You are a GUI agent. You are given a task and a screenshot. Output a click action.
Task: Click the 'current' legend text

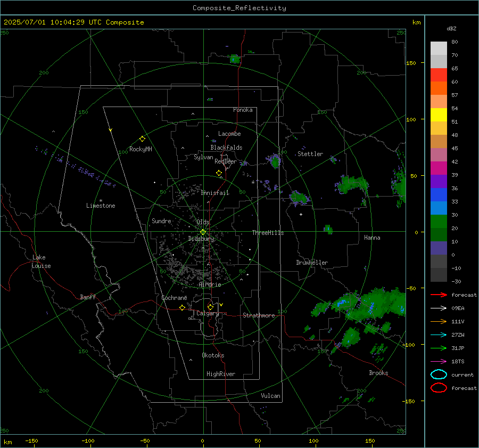tap(463, 375)
